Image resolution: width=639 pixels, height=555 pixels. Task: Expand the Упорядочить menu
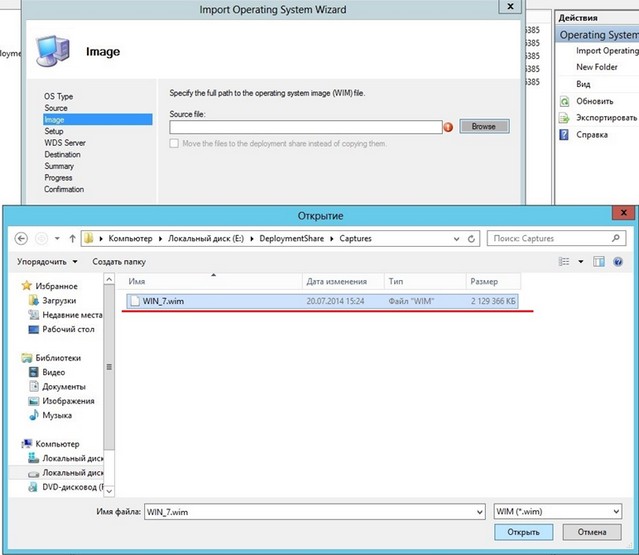pyautogui.click(x=47, y=262)
